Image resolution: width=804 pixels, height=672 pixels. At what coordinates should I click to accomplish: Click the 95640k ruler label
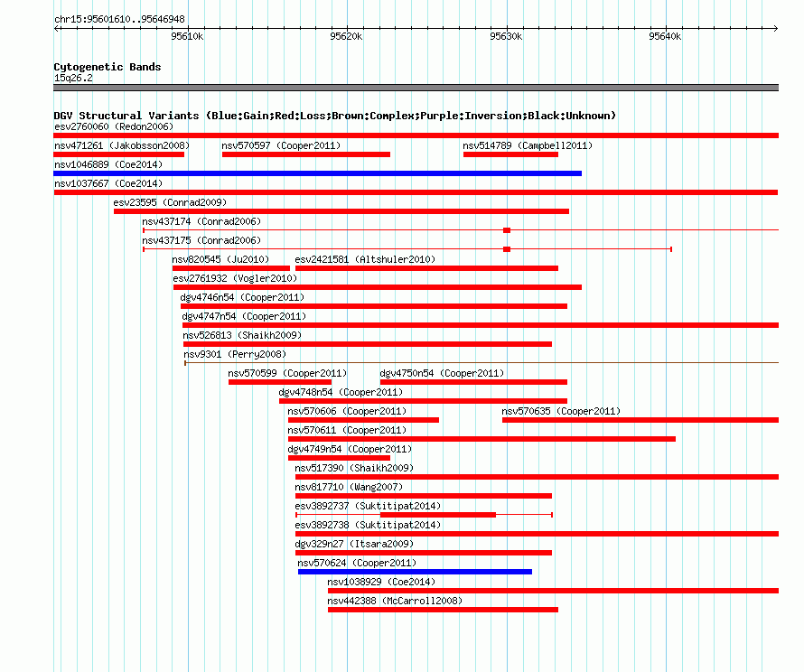(665, 36)
